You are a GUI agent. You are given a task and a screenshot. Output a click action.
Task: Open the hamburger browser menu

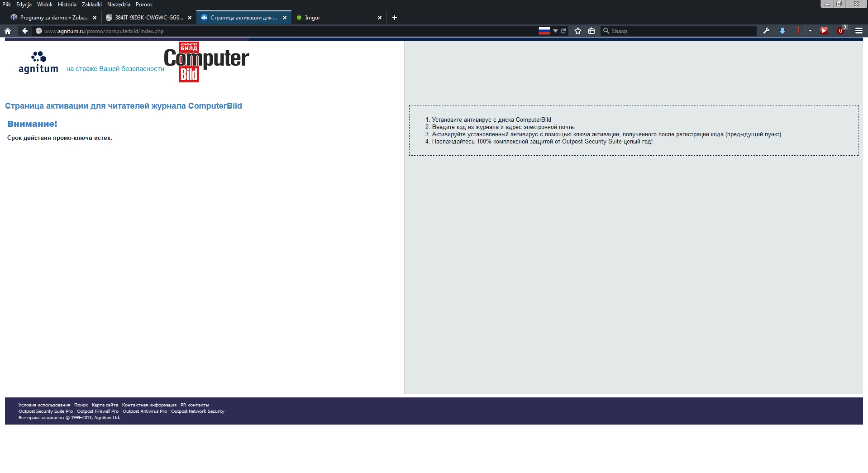tap(858, 31)
